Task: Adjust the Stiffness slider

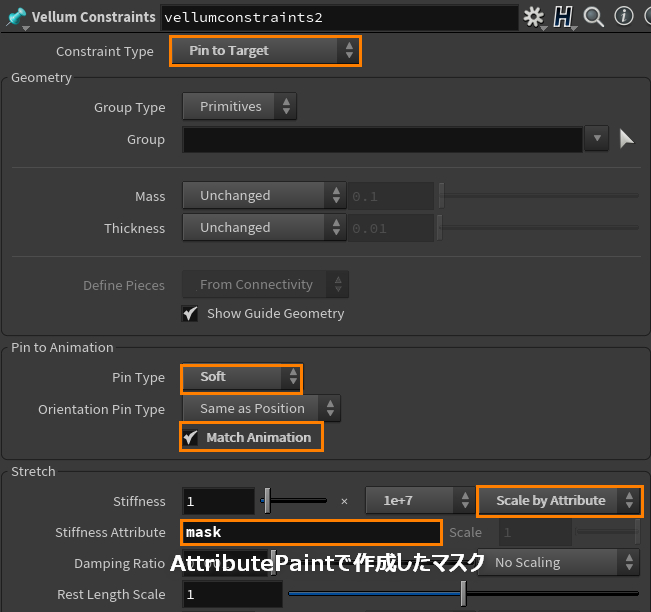Action: click(x=294, y=501)
